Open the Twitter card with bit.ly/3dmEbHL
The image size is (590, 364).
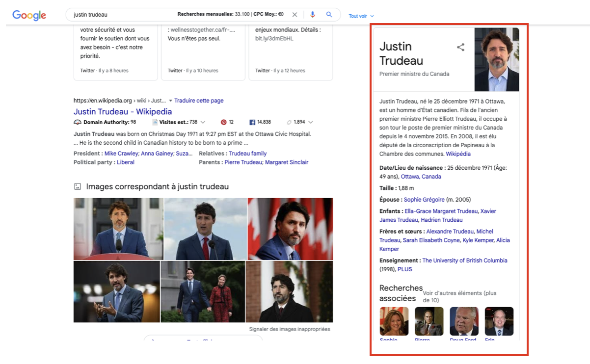click(291, 53)
